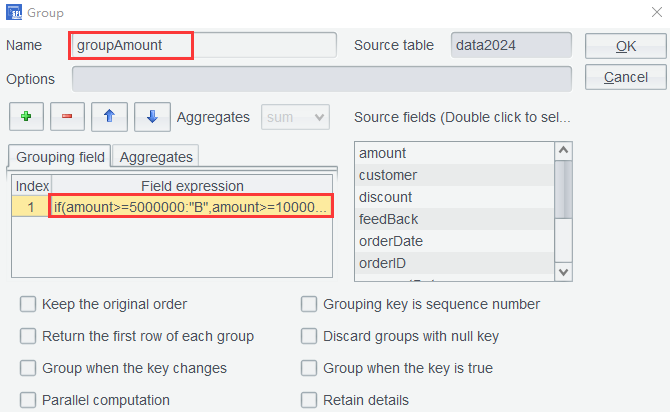
Task: Open the Aggregates sum dropdown
Action: tap(295, 117)
